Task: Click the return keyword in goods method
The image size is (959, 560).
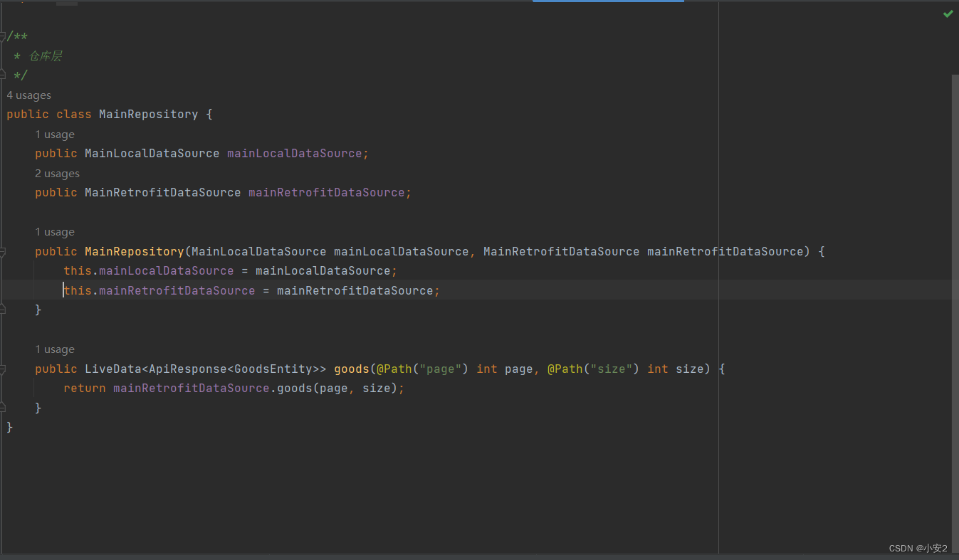Action: pos(84,388)
